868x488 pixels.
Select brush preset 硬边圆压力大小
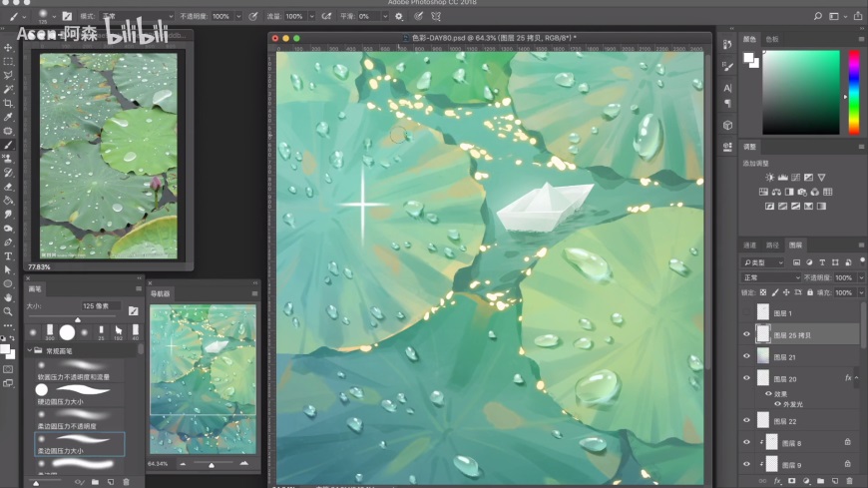tap(80, 395)
